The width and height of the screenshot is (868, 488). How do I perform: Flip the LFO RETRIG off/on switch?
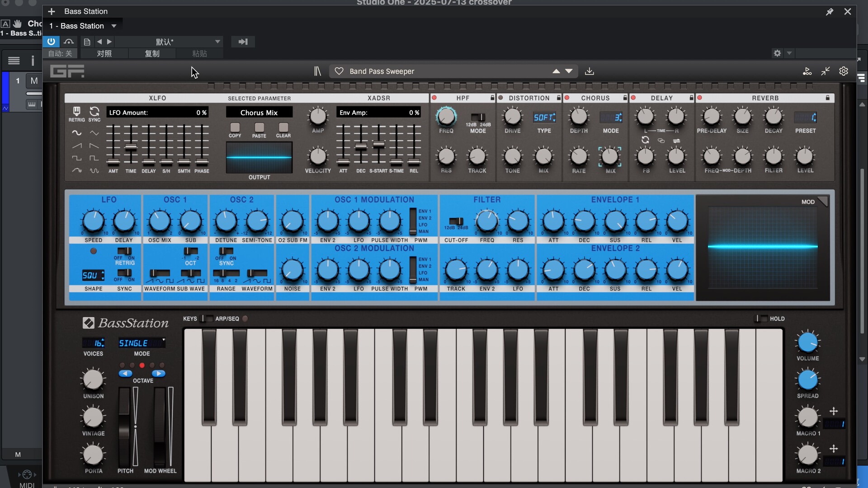[x=124, y=251]
